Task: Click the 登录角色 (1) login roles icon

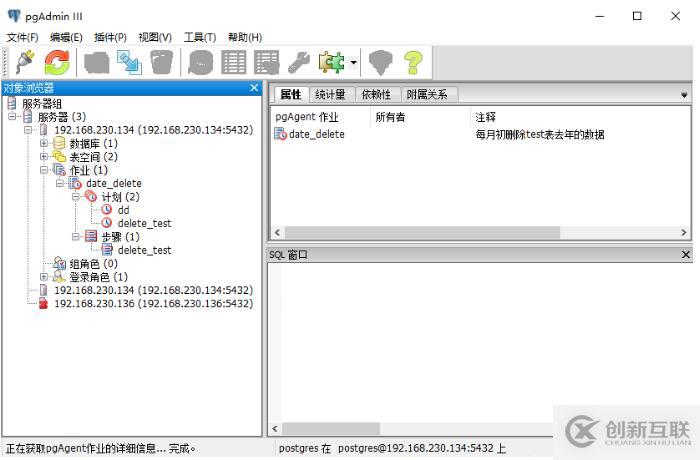Action: pyautogui.click(x=59, y=276)
